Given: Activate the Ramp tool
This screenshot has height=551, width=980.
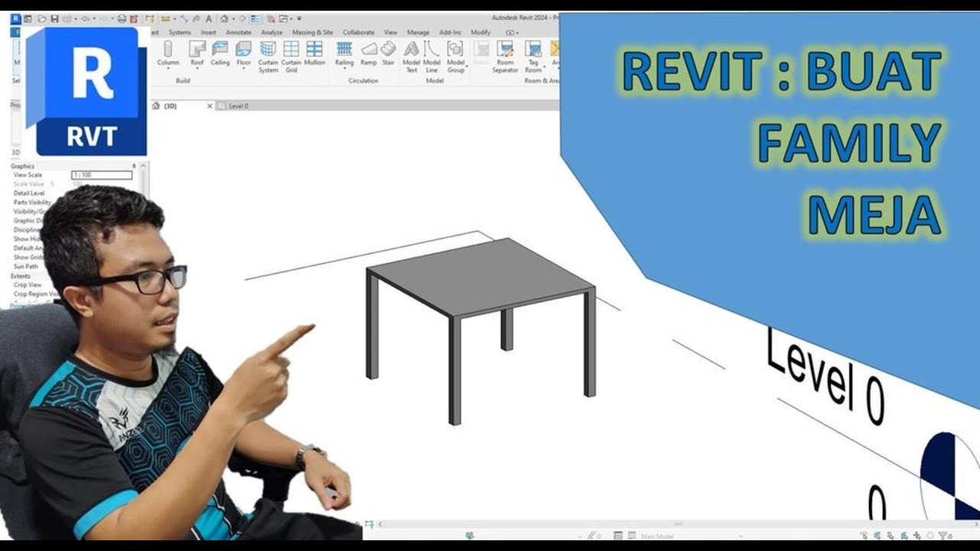Looking at the screenshot, I should (x=369, y=53).
